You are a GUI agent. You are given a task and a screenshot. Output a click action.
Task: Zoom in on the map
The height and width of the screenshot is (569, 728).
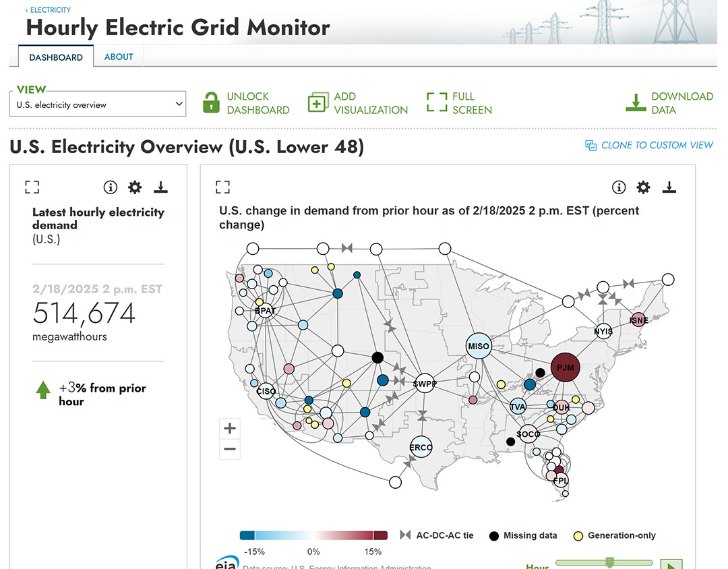230,428
